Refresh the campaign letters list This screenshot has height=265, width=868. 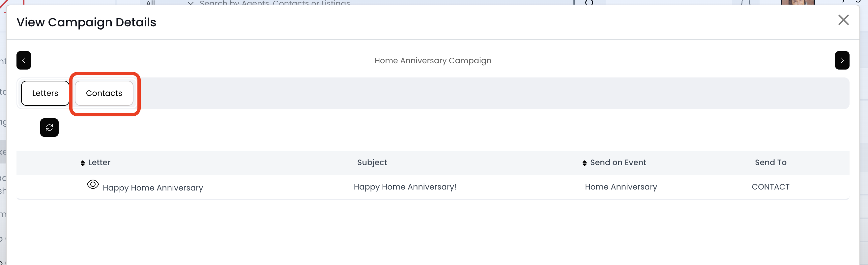tap(49, 128)
